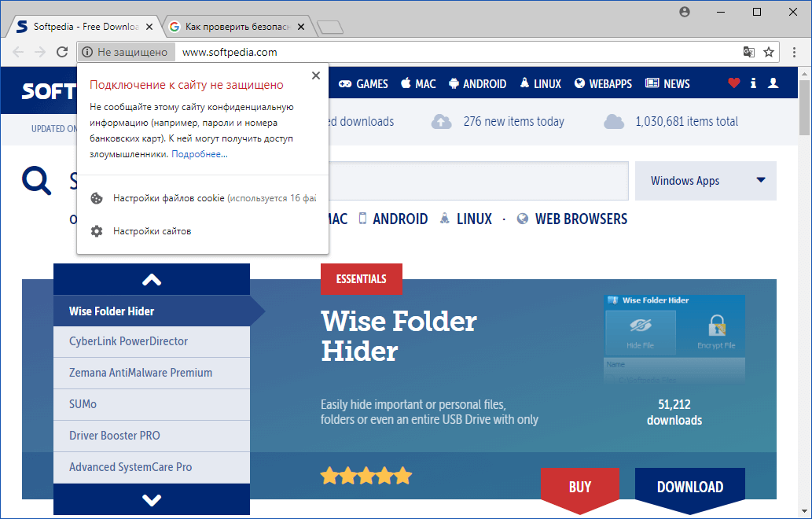Click the blue DOWNLOAD button
The image size is (812, 519).
[x=690, y=487]
